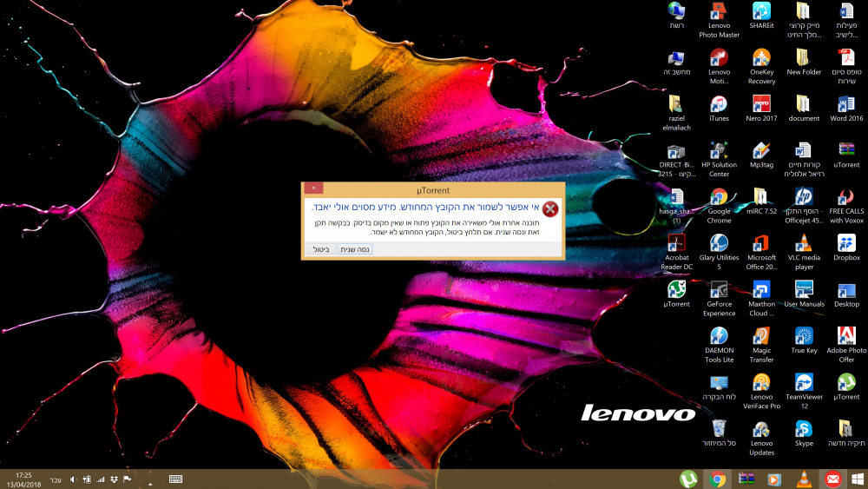Launch SHAREit from the desktop
Screen dimensions: 868x489
[762, 16]
